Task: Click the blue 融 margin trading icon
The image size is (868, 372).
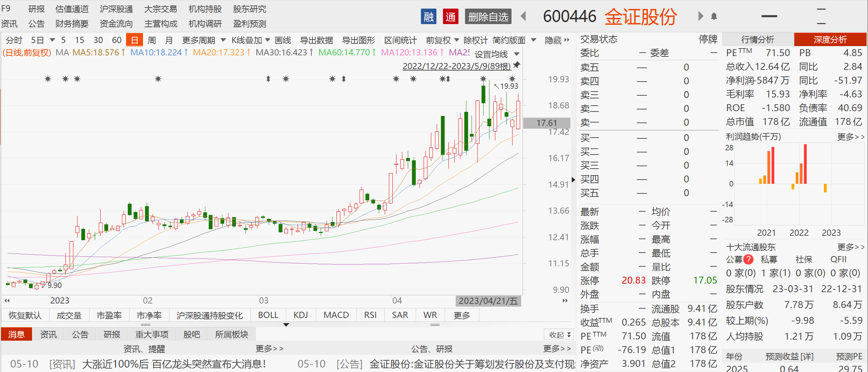Action: pos(428,17)
